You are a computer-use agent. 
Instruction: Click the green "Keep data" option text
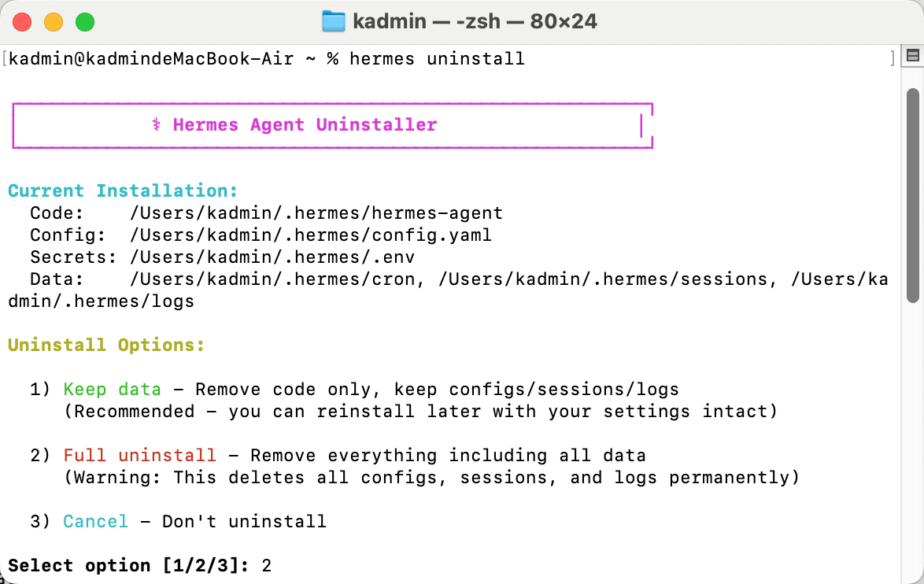pyautogui.click(x=112, y=389)
